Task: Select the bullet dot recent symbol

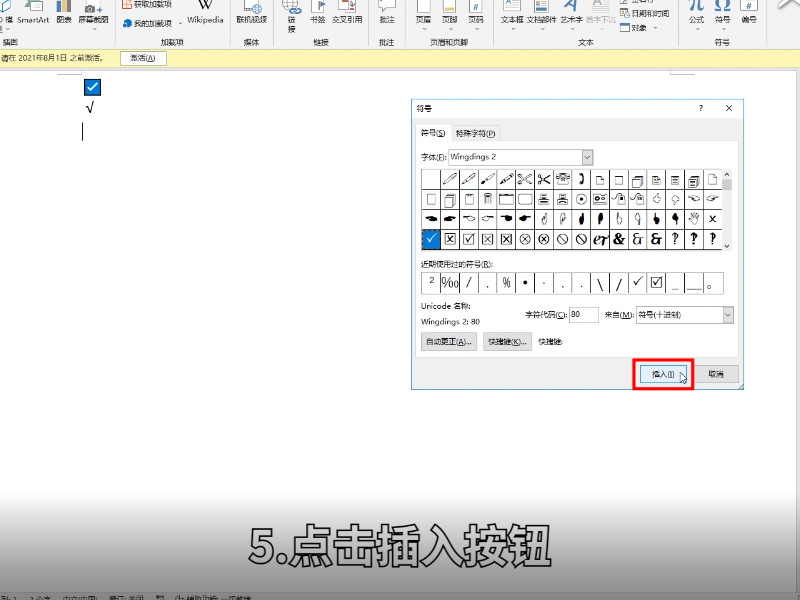Action: point(525,283)
